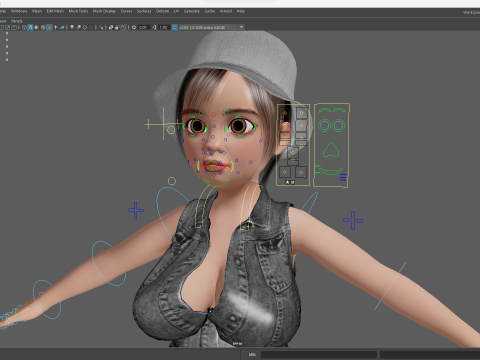
Task: Select the left eye circle in face panel
Action: (x=324, y=125)
